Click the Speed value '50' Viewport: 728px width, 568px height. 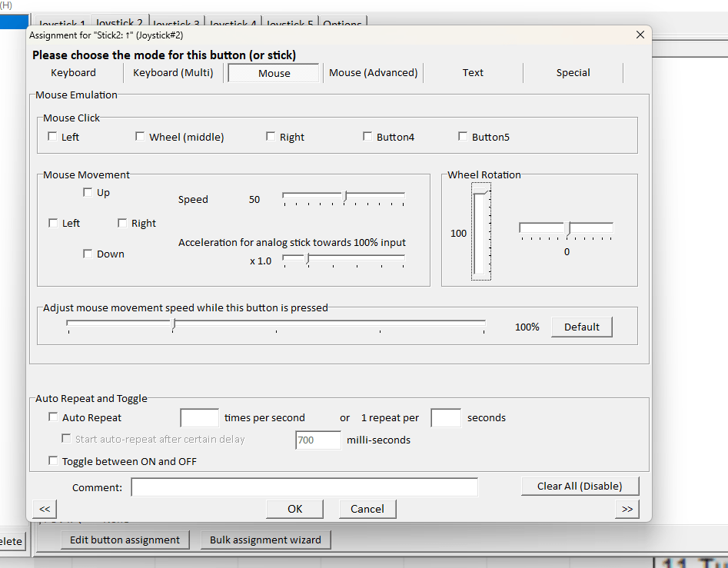254,200
